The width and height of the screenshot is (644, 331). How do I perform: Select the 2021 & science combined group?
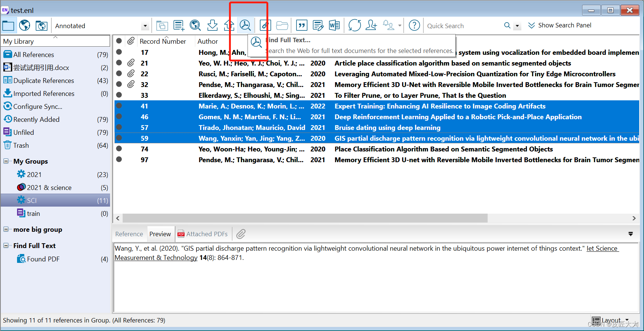(56, 187)
